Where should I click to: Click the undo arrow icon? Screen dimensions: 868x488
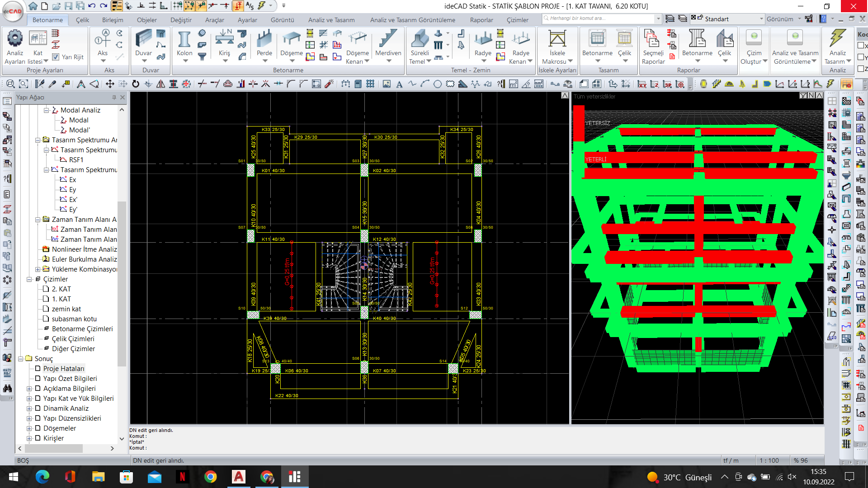click(92, 6)
